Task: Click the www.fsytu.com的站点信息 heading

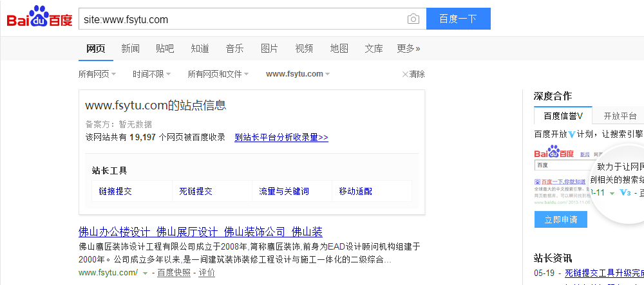Action: [x=156, y=106]
